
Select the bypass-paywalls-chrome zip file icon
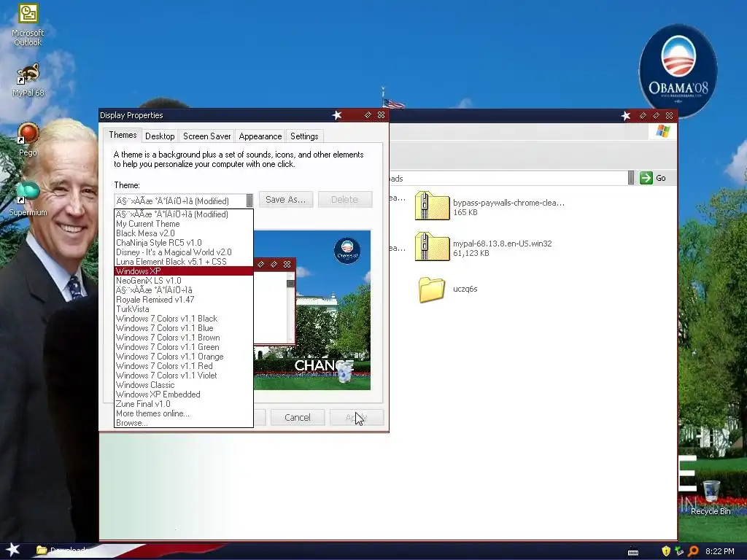coord(432,206)
